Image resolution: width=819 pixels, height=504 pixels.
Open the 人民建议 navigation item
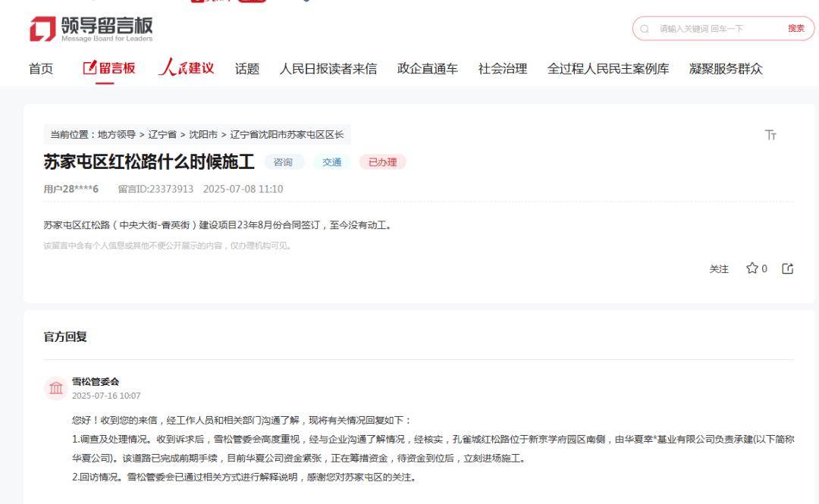tap(187, 69)
